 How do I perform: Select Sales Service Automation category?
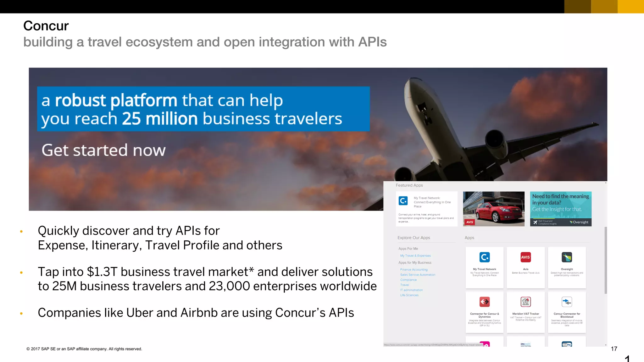tap(418, 275)
